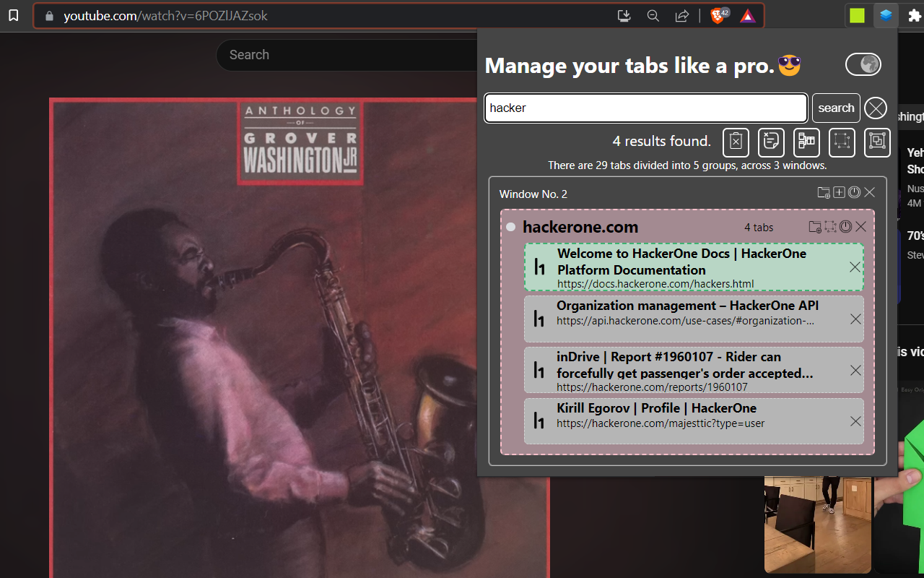924x578 pixels.
Task: Click dashed selection icon in hackerone.com group
Action: [x=831, y=227]
